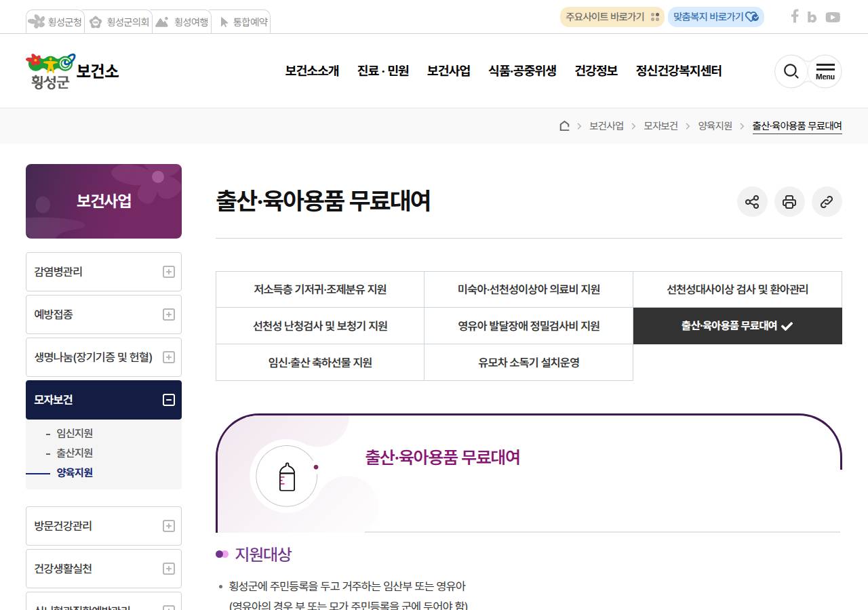Select 선천성대사이상 검사 및 환아관리 tab
The height and width of the screenshot is (610, 868).
pos(738,289)
